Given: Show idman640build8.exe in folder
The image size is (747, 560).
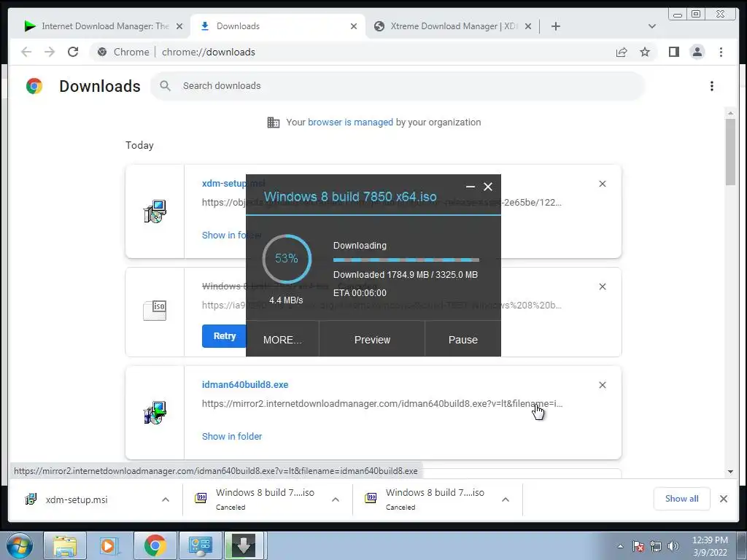Looking at the screenshot, I should click(232, 436).
